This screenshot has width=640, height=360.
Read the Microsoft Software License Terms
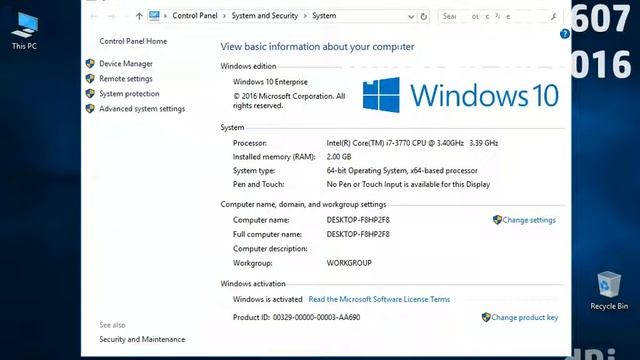point(379,299)
